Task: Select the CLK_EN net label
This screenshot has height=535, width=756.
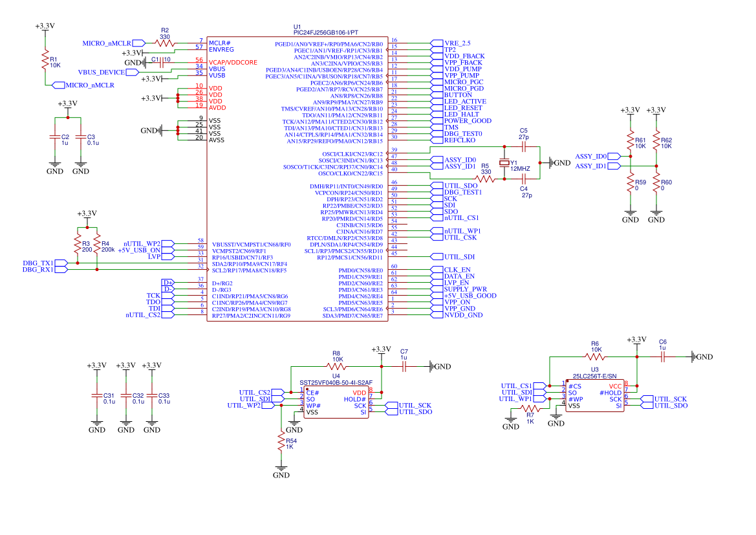Action: (x=451, y=270)
